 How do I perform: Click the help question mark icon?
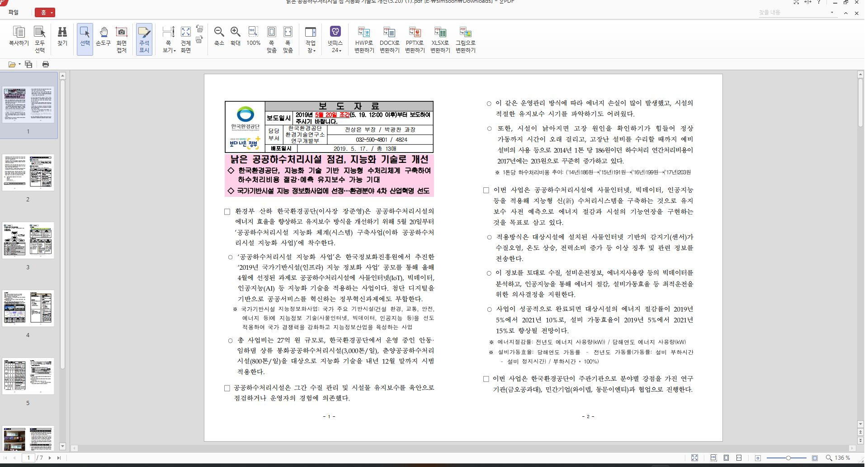click(819, 2)
